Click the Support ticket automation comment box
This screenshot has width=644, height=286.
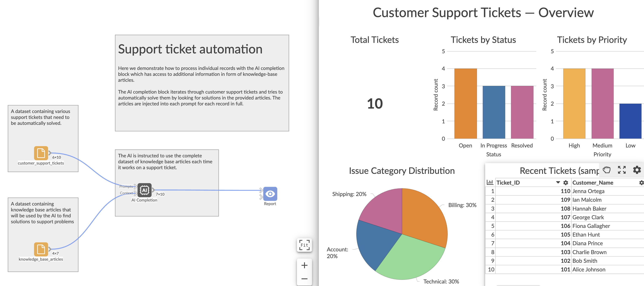(x=202, y=83)
